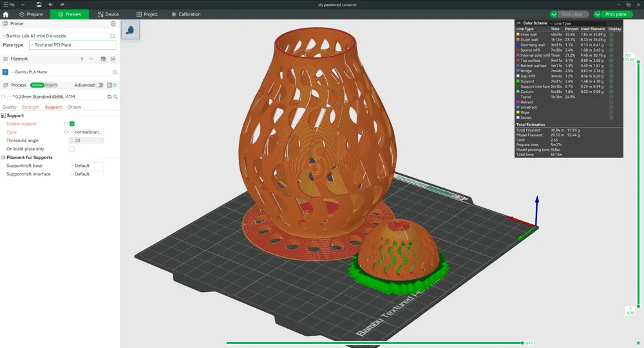Open the Bambu PLA Matte filament dropdown

click(61, 72)
